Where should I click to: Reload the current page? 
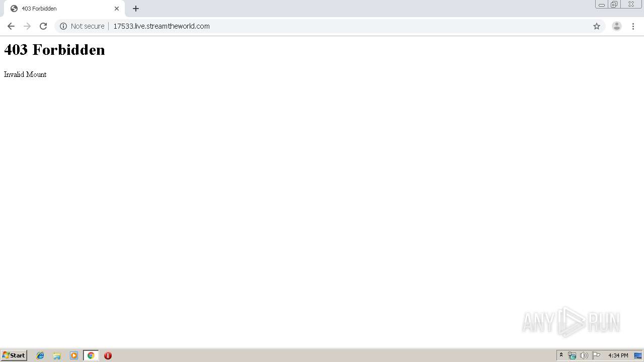point(43,26)
